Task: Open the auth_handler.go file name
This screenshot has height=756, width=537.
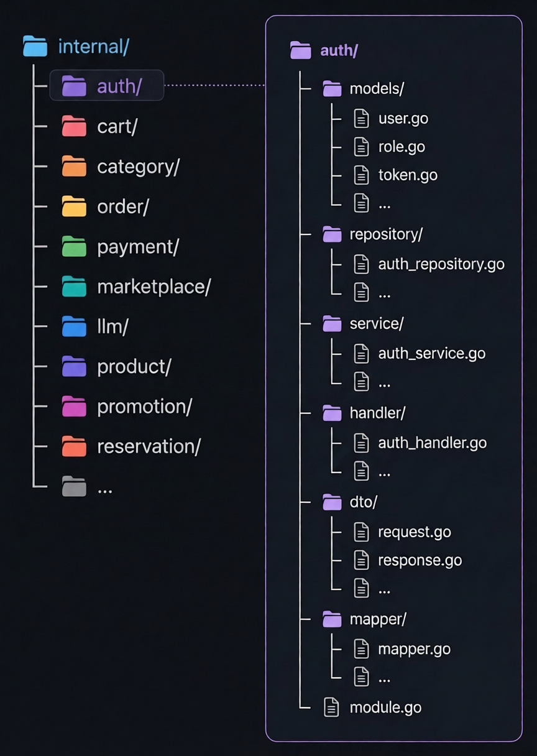Action: (x=432, y=443)
